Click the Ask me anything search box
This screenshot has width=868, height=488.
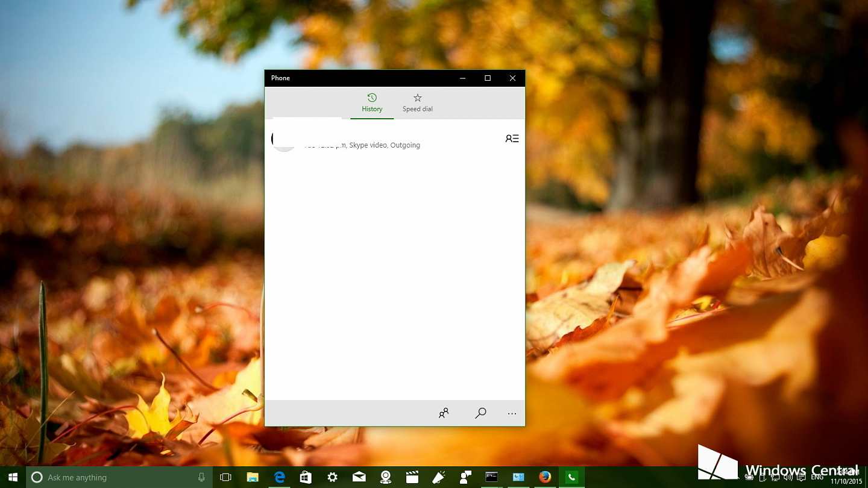(x=119, y=477)
